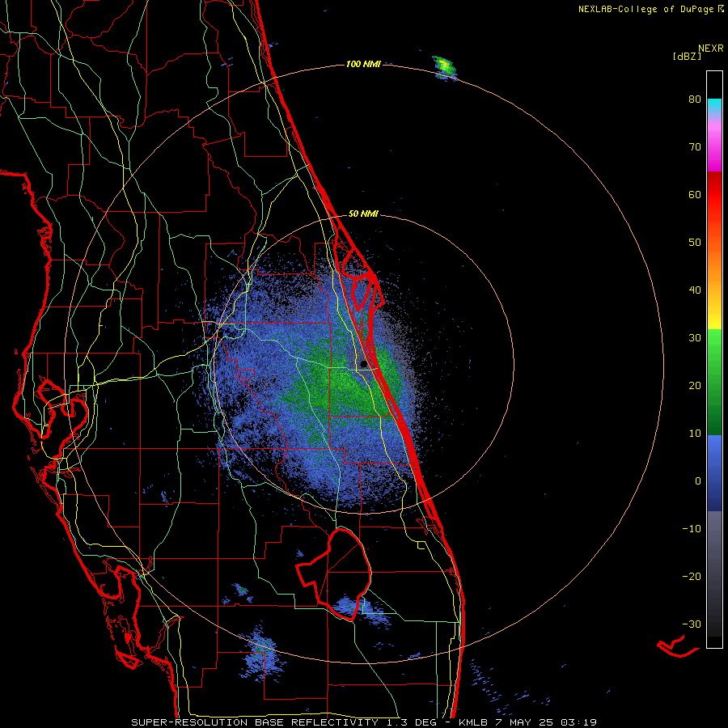Image resolution: width=728 pixels, height=728 pixels.
Task: Click the 50 NMI range ring label
Action: (x=363, y=214)
